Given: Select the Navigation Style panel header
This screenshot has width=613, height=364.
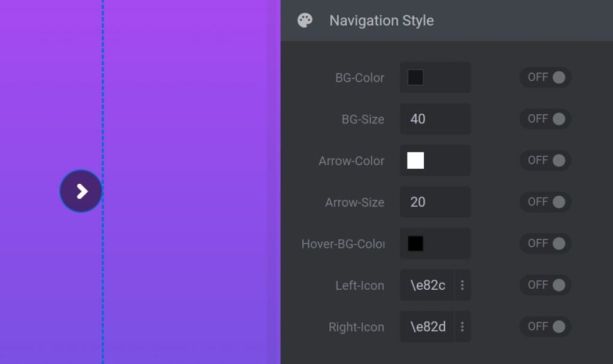Looking at the screenshot, I should [381, 20].
